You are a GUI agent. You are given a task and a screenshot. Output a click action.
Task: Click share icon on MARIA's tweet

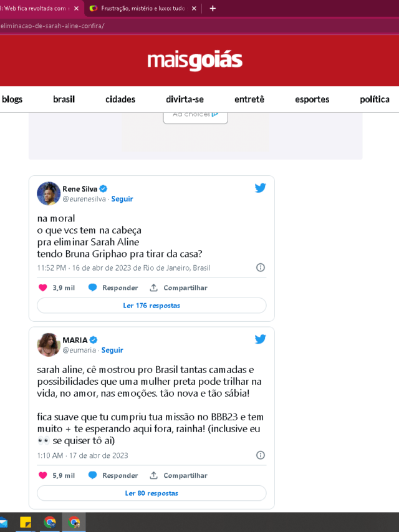(x=154, y=475)
